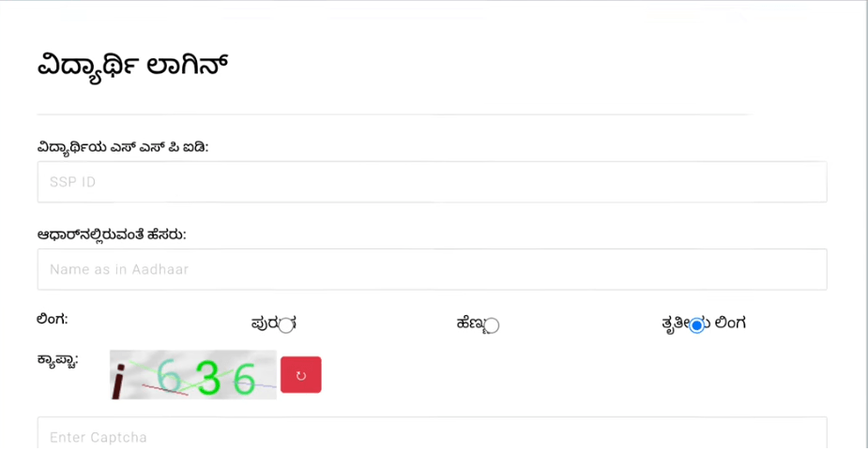Click the captcha image showing i636

[x=192, y=375]
